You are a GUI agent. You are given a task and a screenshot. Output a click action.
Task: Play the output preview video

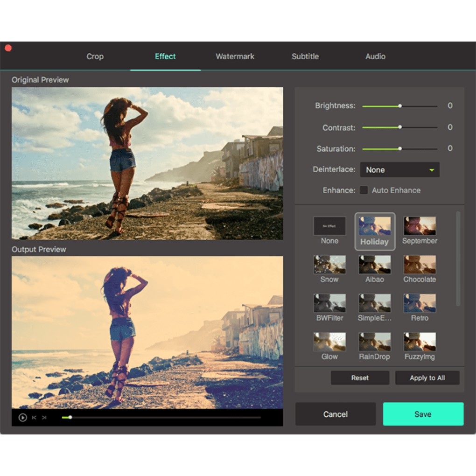tap(22, 418)
